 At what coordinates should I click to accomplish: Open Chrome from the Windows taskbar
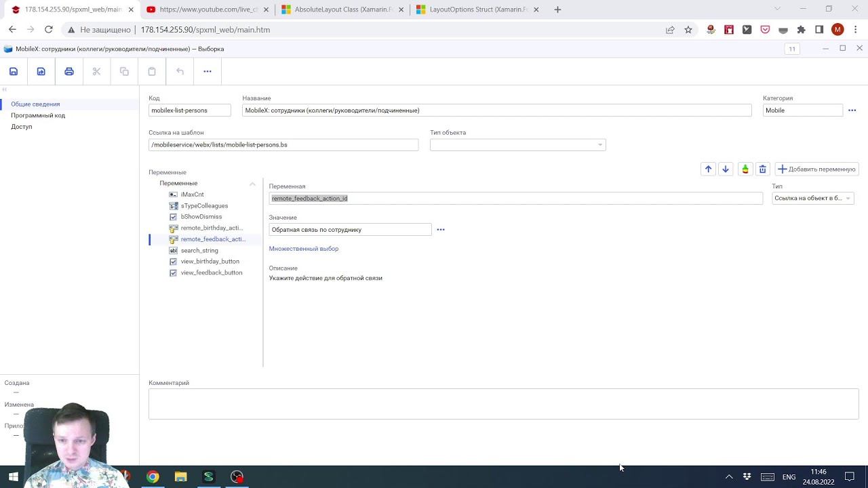(153, 476)
